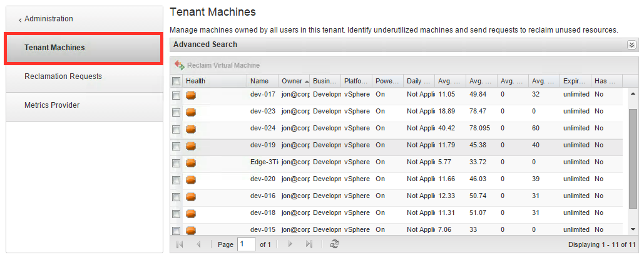Open the Reclamation Requests menu item
The image size is (644, 257).
coord(63,76)
